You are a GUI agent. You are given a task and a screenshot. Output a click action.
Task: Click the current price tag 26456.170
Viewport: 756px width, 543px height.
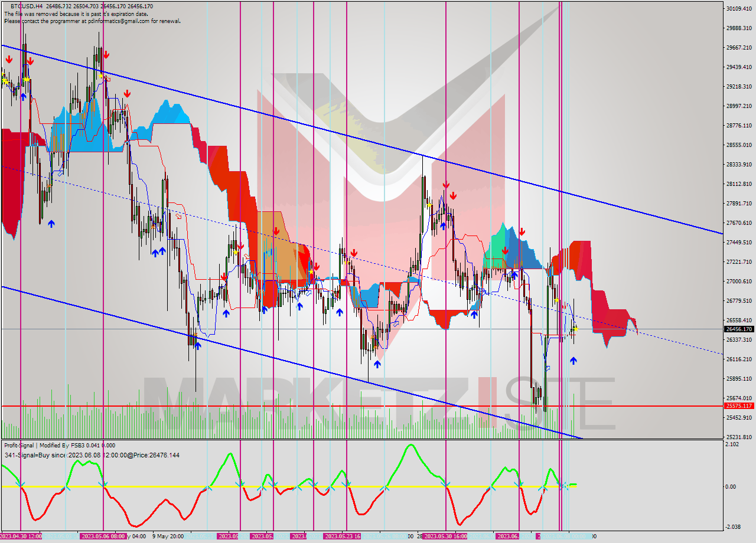click(x=739, y=329)
